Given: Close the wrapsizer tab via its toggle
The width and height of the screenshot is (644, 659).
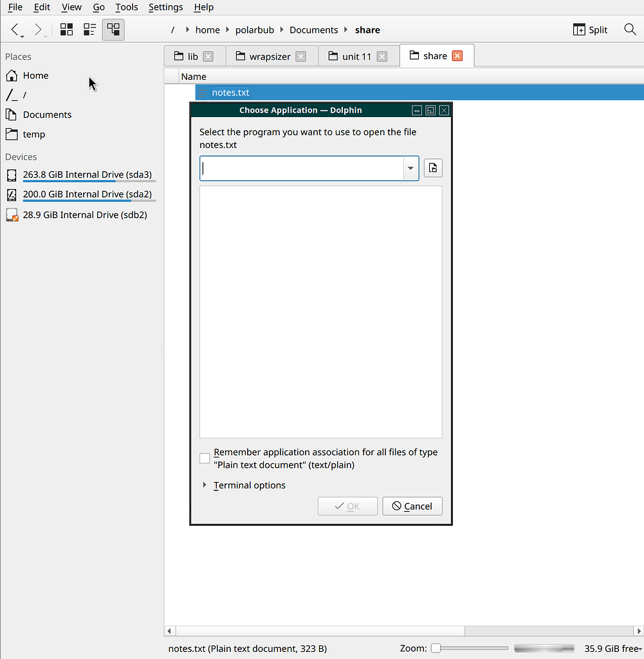Looking at the screenshot, I should (300, 56).
